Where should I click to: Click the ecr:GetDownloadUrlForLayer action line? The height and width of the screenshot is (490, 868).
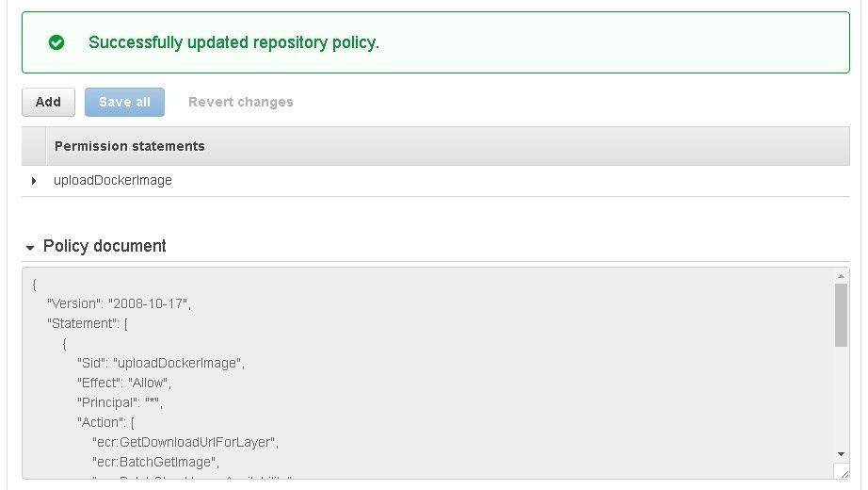185,442
